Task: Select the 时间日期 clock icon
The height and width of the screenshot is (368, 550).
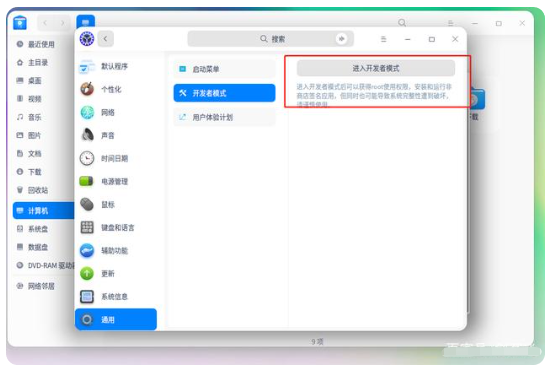Action: click(87, 158)
